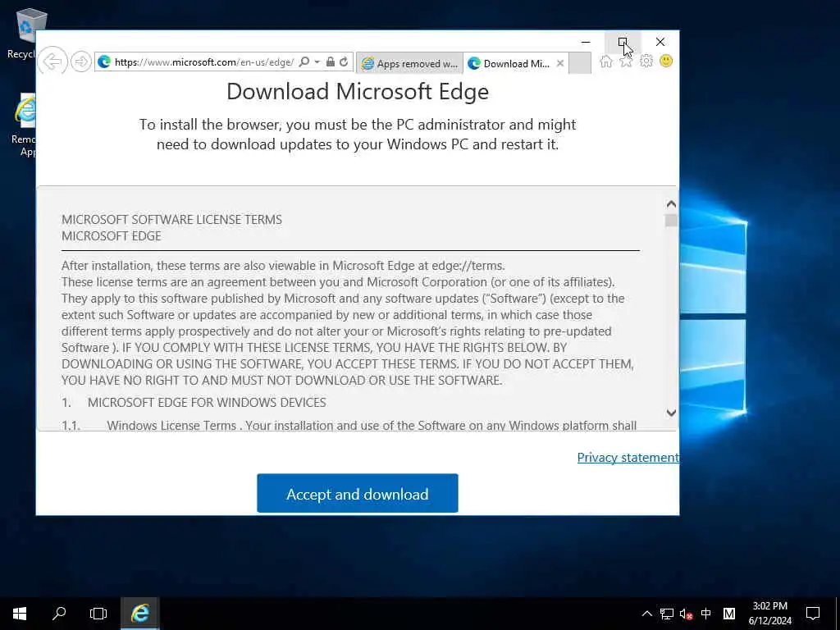The image size is (840, 630).
Task: Click the license terms scroll up arrow
Action: pyautogui.click(x=671, y=204)
